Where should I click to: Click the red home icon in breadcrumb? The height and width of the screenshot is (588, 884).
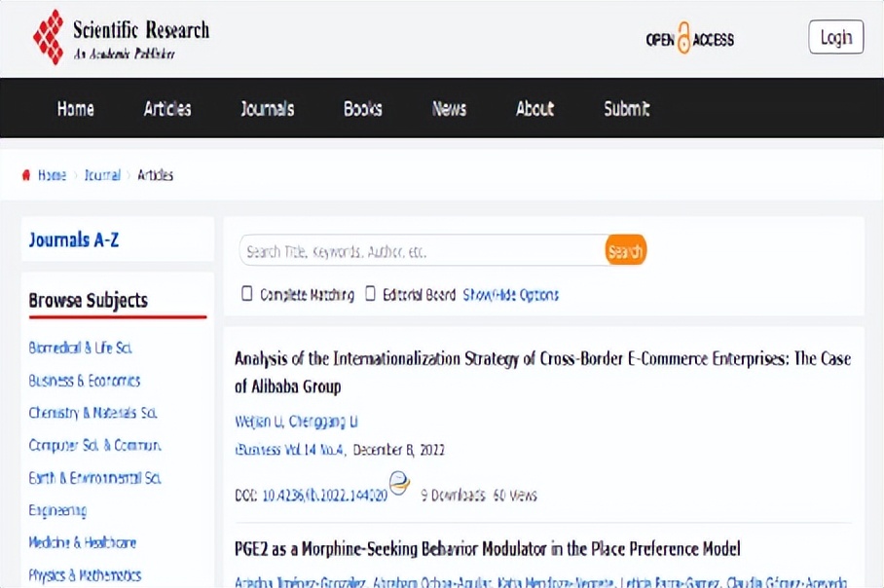coord(26,175)
